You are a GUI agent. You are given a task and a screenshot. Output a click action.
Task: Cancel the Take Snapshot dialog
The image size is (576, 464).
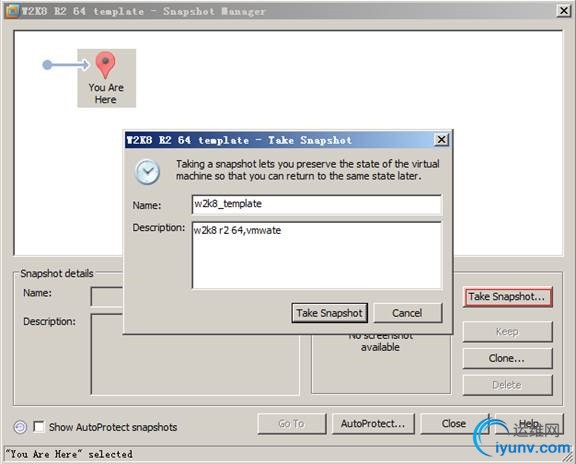click(407, 313)
